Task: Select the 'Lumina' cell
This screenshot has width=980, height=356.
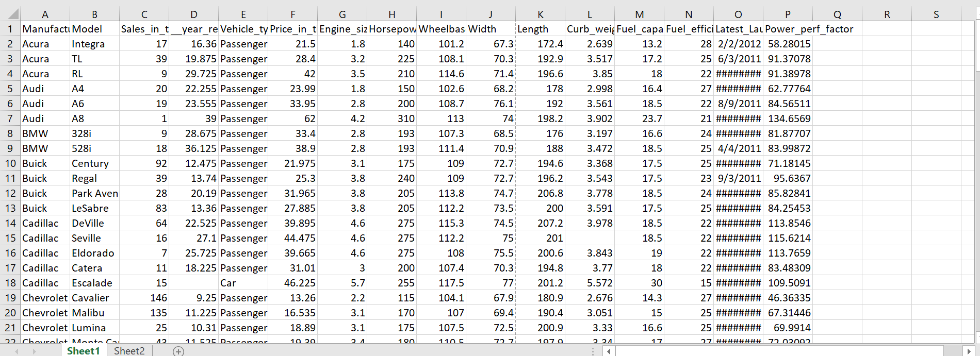Action: click(94, 328)
